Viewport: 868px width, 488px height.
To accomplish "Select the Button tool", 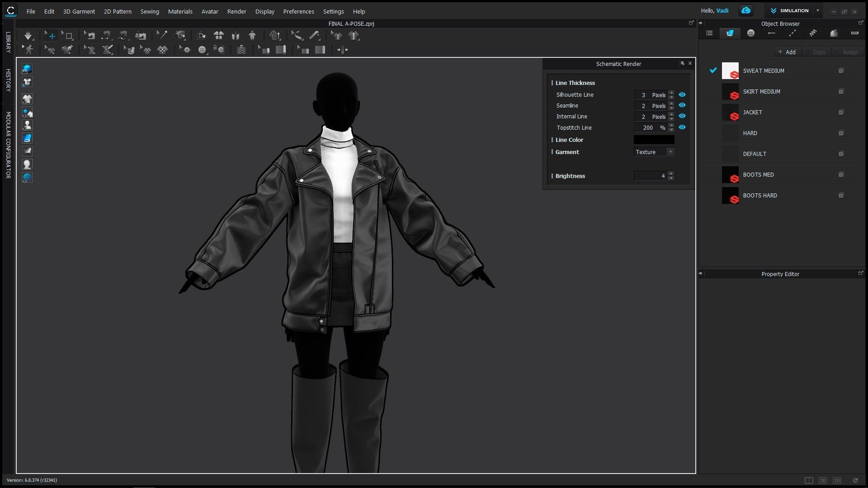I will click(x=202, y=50).
